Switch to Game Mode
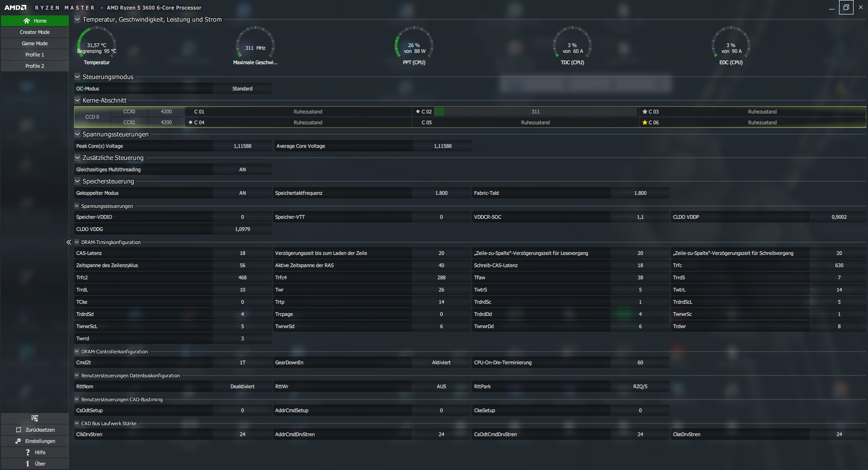Image resolution: width=868 pixels, height=470 pixels. 35,43
